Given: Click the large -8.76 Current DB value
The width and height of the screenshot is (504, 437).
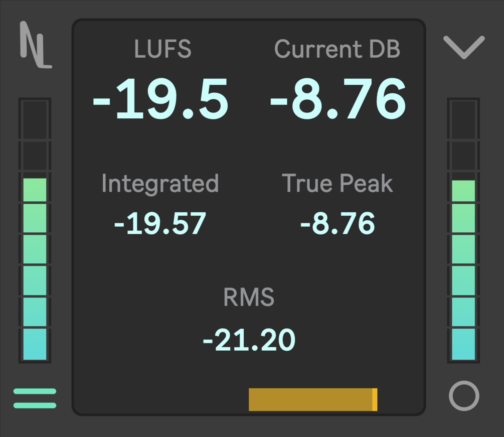Looking at the screenshot, I should tap(338, 100).
